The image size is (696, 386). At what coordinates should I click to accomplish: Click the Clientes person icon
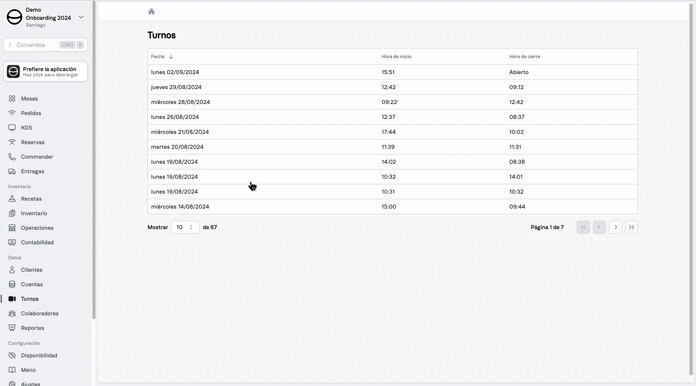(12, 270)
